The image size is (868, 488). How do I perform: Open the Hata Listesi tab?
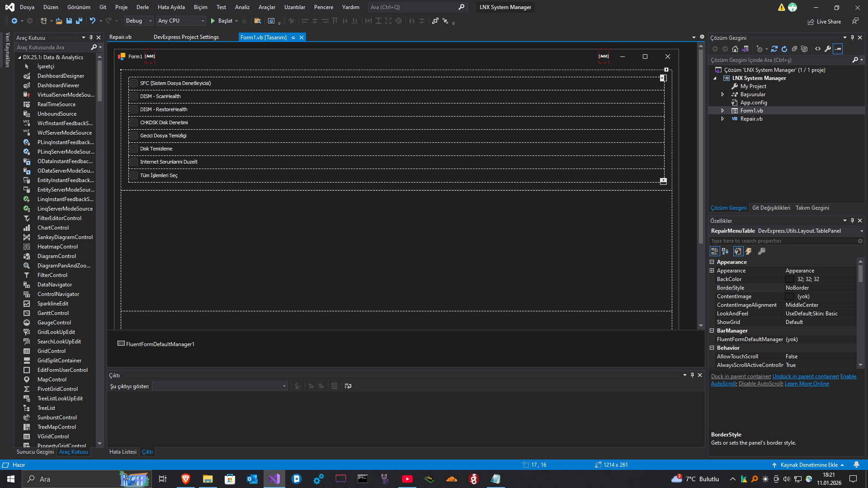click(x=123, y=452)
